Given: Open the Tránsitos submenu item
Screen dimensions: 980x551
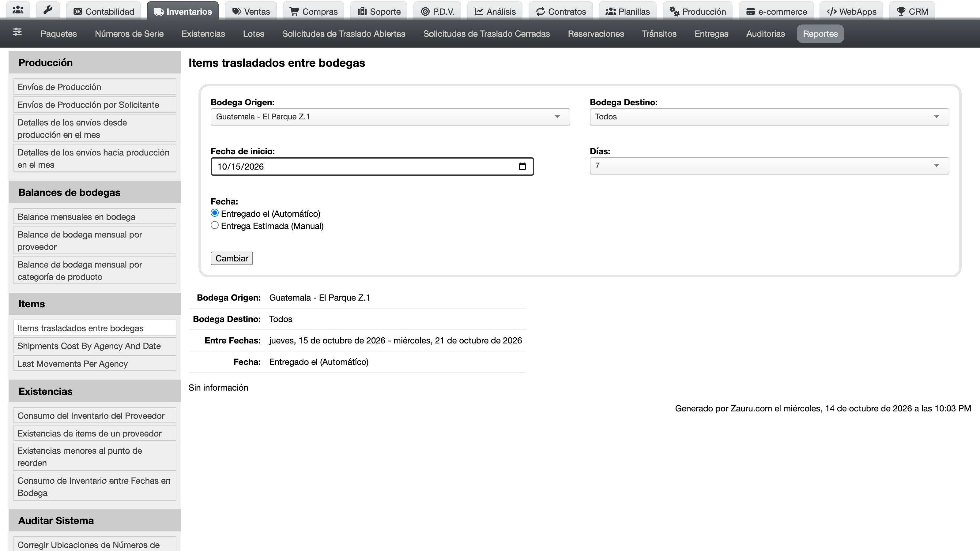Looking at the screenshot, I should point(659,33).
